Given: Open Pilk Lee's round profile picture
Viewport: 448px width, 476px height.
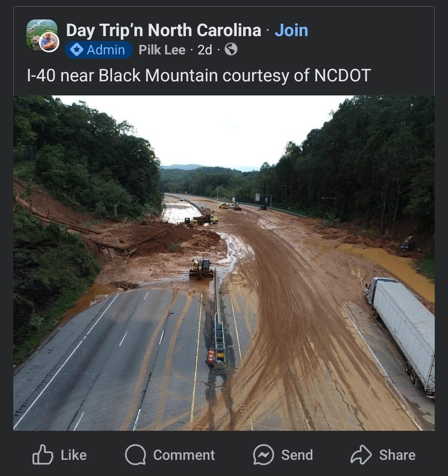Looking at the screenshot, I should pos(49,42).
